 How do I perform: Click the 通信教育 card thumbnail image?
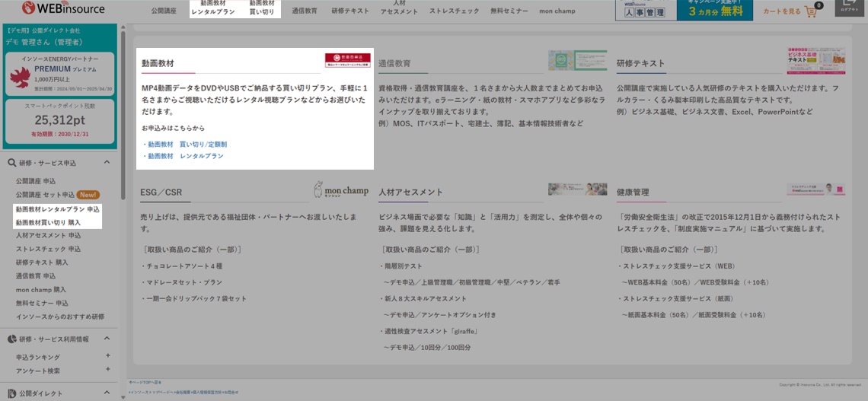(x=577, y=61)
